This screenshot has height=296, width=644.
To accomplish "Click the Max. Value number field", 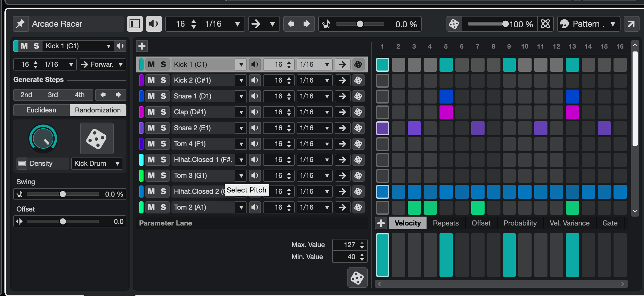I will (x=349, y=245).
